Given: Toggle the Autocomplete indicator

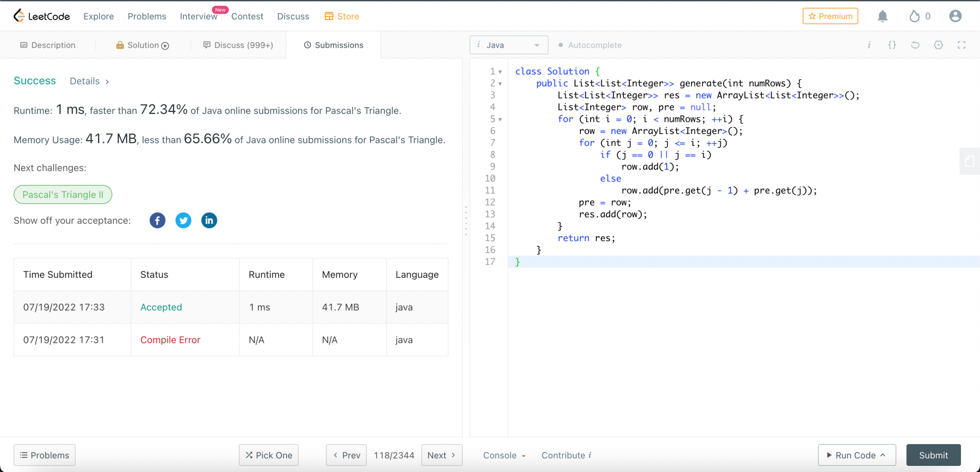Looking at the screenshot, I should click(x=590, y=45).
